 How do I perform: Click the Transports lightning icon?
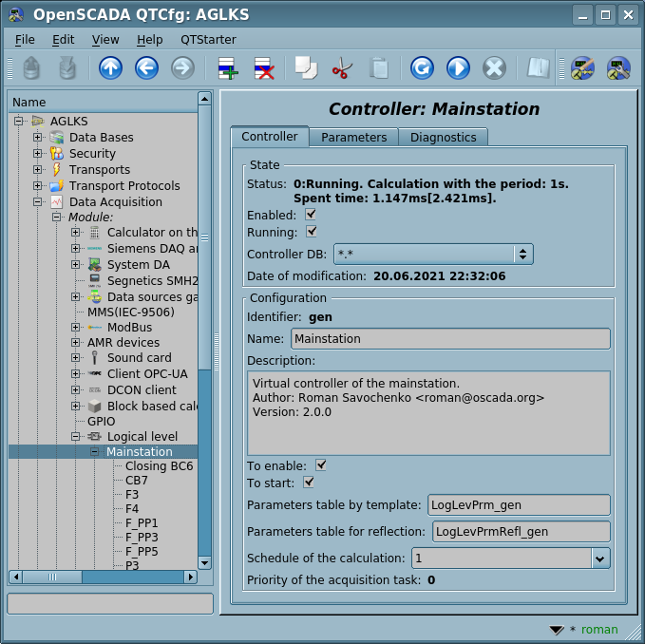[57, 169]
